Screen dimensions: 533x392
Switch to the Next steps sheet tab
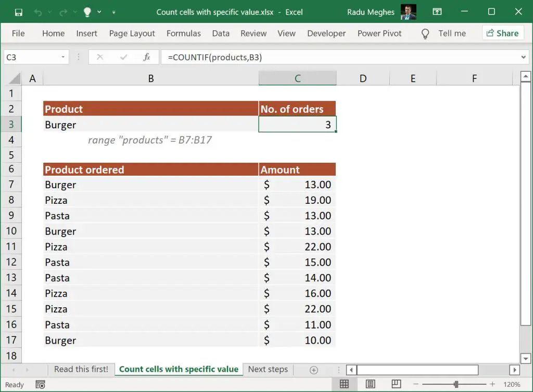point(268,369)
